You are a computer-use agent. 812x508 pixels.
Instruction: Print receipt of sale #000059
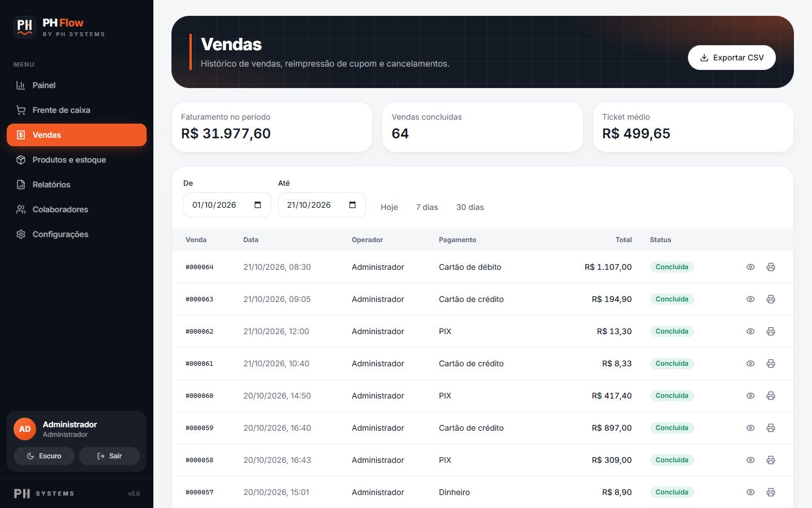pyautogui.click(x=771, y=428)
